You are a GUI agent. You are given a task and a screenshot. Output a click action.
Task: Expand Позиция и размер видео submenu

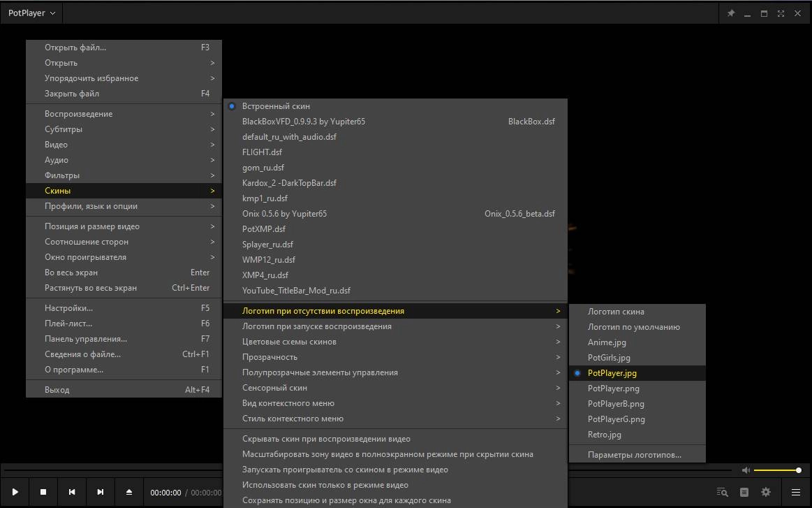[x=124, y=226]
